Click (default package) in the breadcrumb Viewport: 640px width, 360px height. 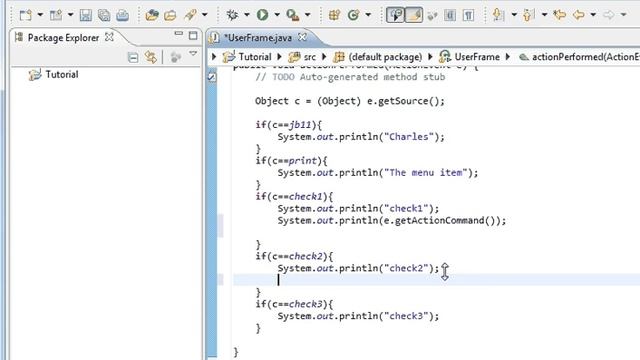coord(385,57)
